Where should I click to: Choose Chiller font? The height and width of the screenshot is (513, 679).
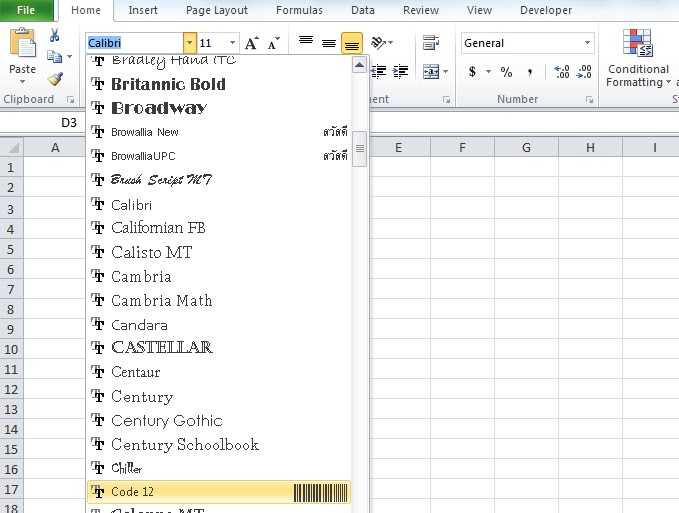(x=219, y=468)
